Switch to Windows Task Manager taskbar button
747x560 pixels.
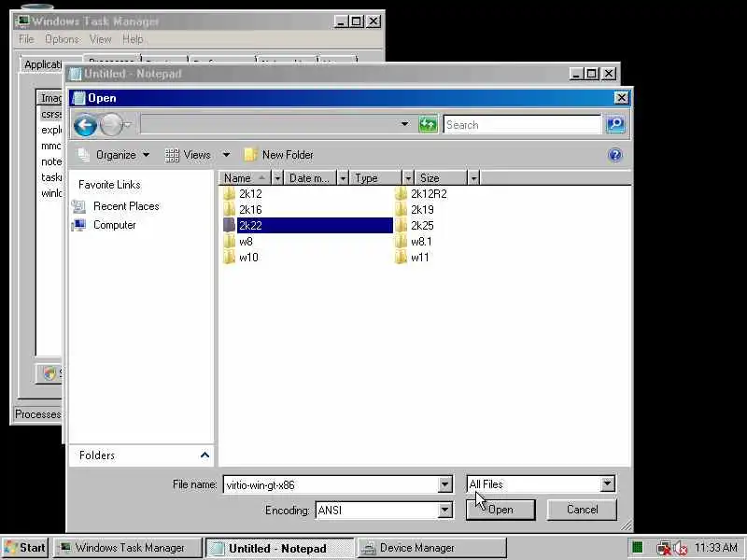click(x=128, y=548)
